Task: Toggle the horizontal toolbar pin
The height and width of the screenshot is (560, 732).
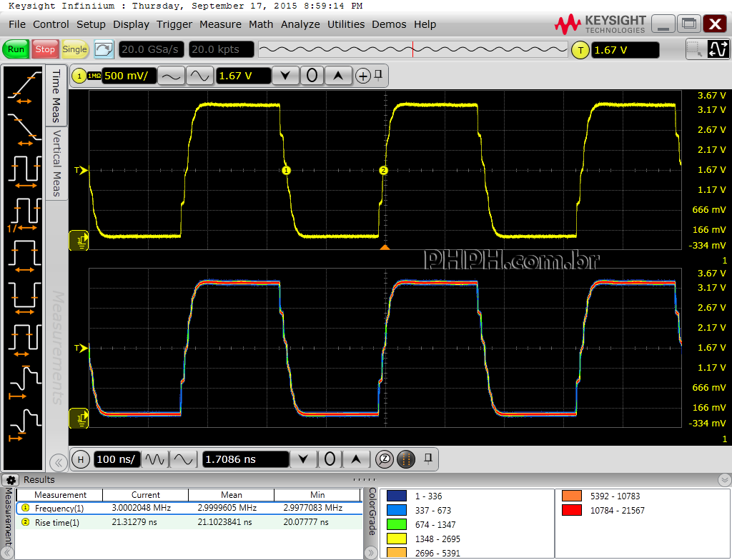Action: click(x=427, y=459)
